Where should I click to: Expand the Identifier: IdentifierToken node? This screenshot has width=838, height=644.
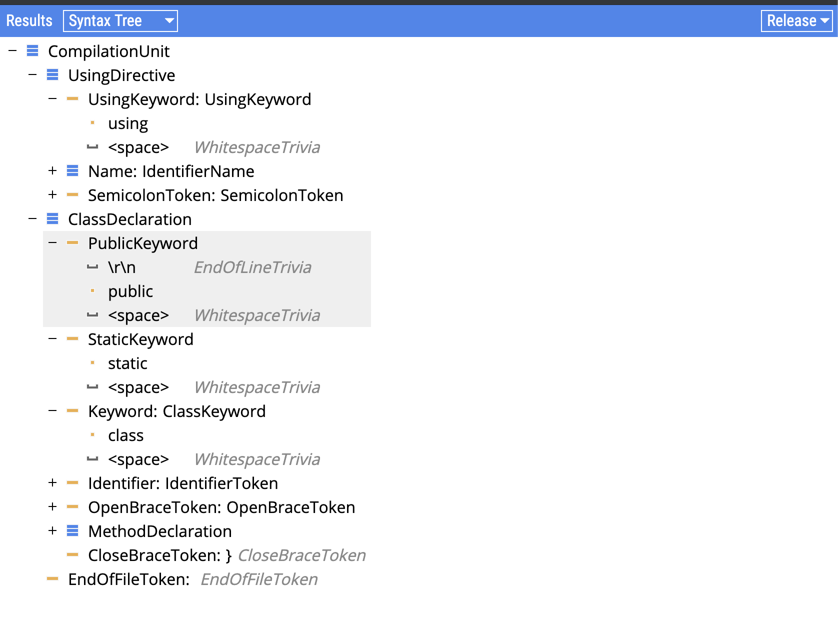(52, 482)
